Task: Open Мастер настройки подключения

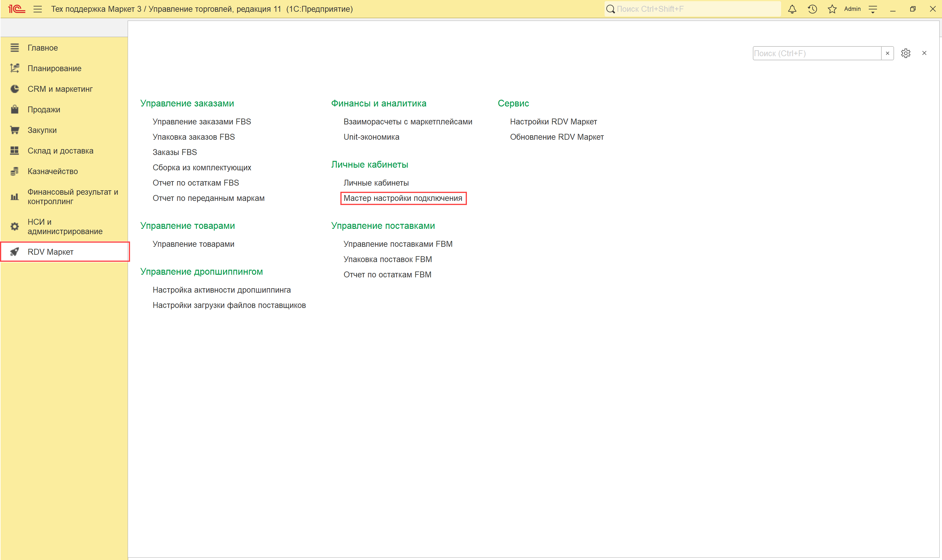Action: click(x=403, y=198)
